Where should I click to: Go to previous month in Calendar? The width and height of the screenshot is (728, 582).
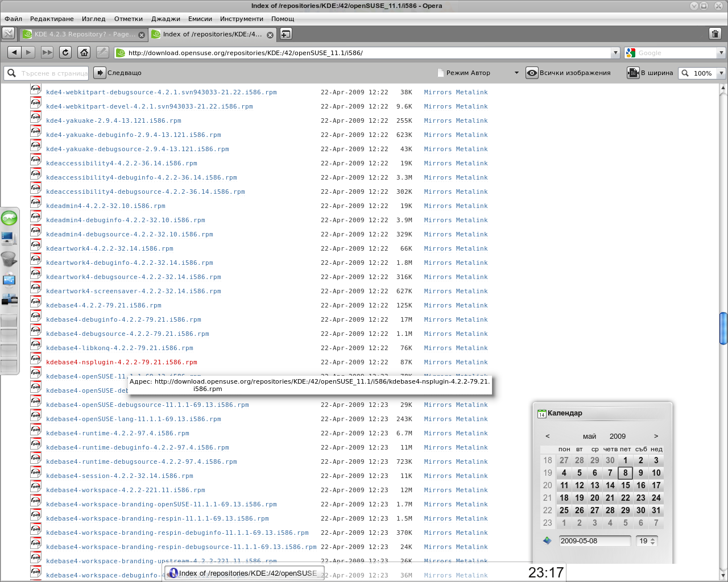tap(547, 436)
